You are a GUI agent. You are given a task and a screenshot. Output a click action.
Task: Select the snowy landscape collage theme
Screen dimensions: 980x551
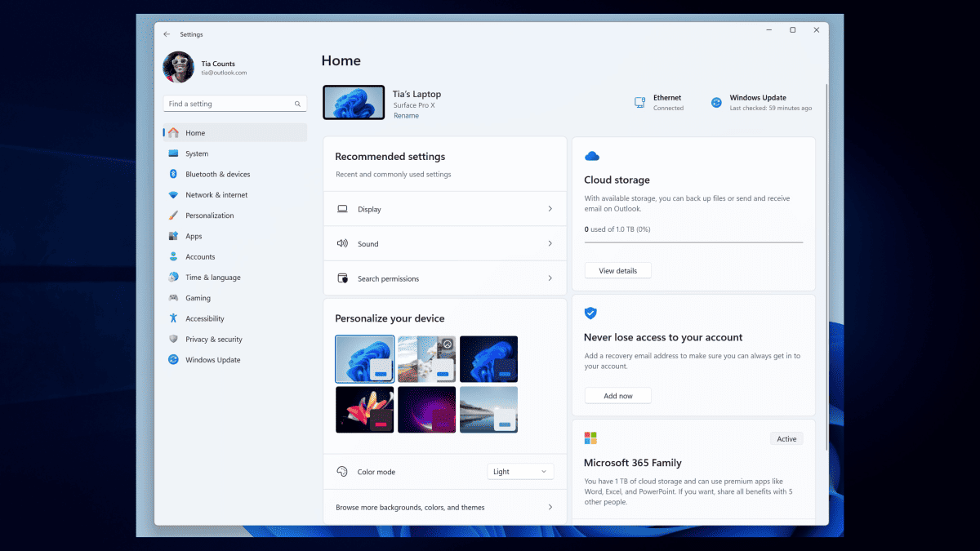[x=426, y=359]
